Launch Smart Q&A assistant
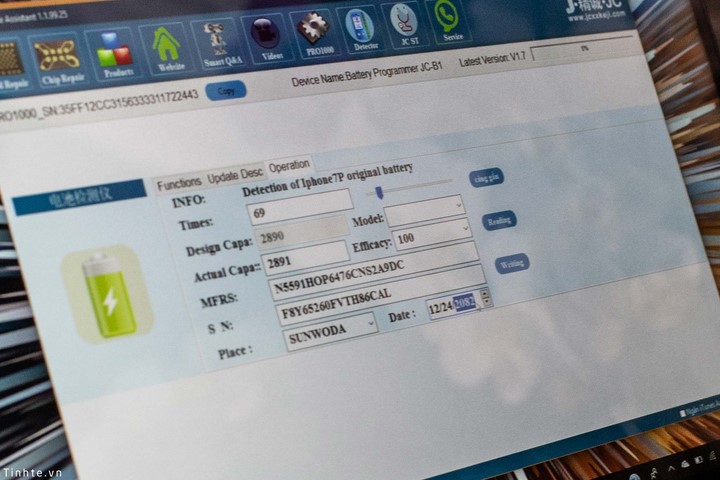The image size is (720, 480). click(217, 43)
